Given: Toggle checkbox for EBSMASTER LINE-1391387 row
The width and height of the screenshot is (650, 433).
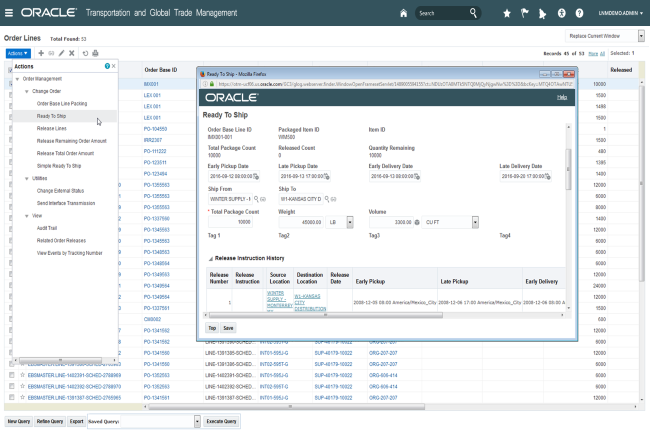Looking at the screenshot, I should pos(12,397).
